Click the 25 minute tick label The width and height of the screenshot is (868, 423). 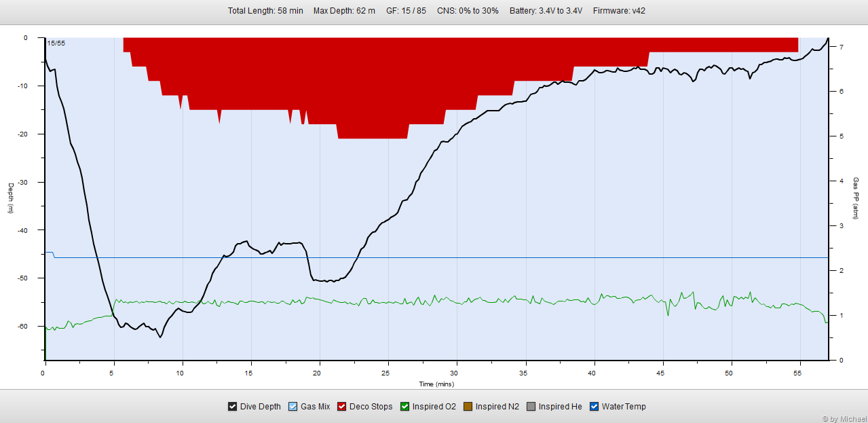tap(387, 373)
